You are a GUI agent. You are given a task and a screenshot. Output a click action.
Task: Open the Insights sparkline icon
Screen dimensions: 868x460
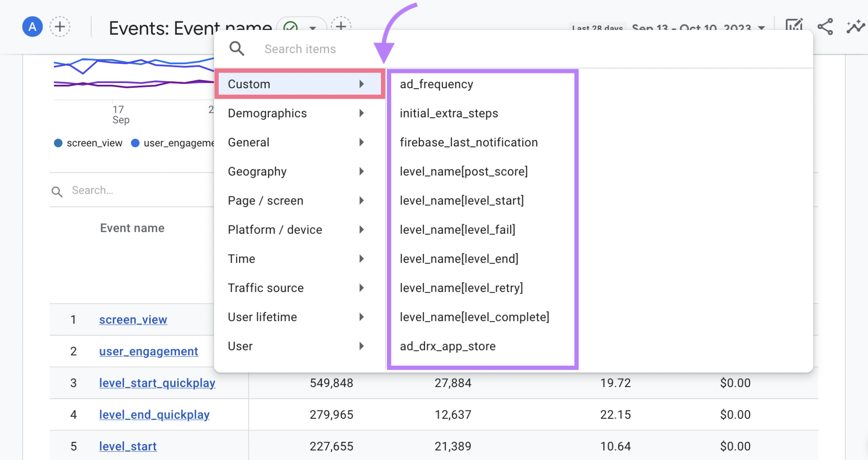[x=855, y=27]
